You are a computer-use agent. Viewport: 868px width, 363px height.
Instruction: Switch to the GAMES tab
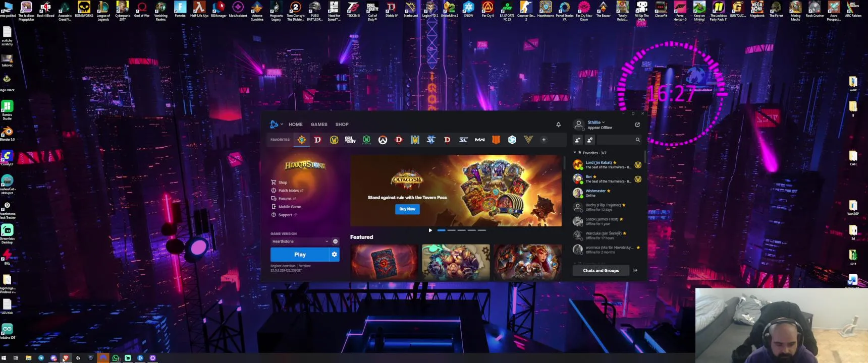click(x=319, y=125)
